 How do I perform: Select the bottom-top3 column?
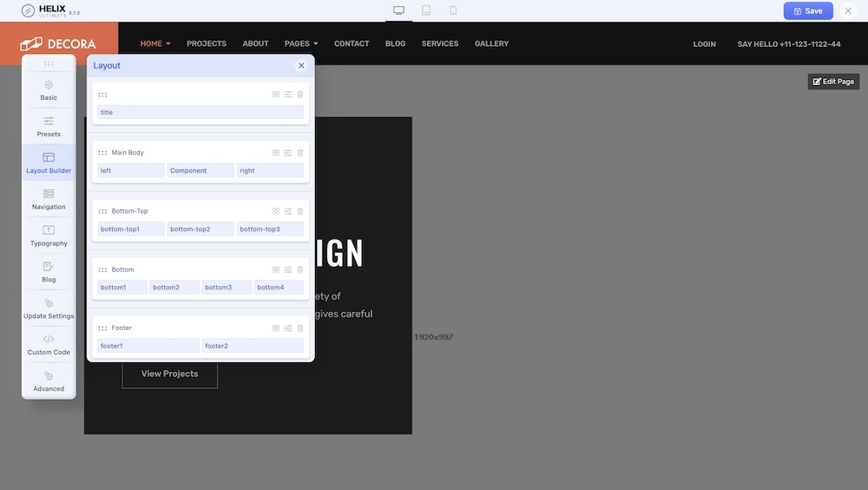tap(270, 228)
